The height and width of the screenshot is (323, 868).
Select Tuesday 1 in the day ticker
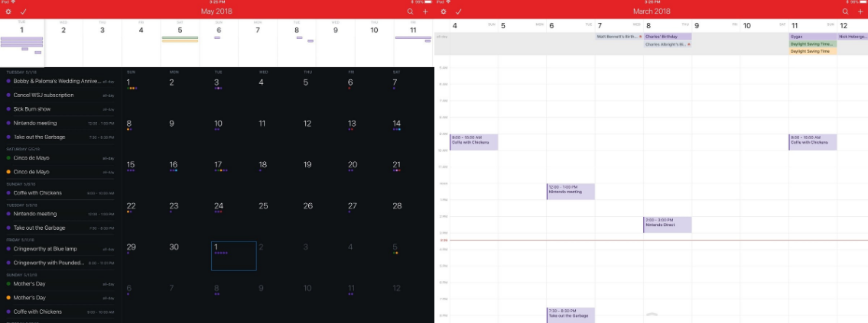[x=22, y=43]
